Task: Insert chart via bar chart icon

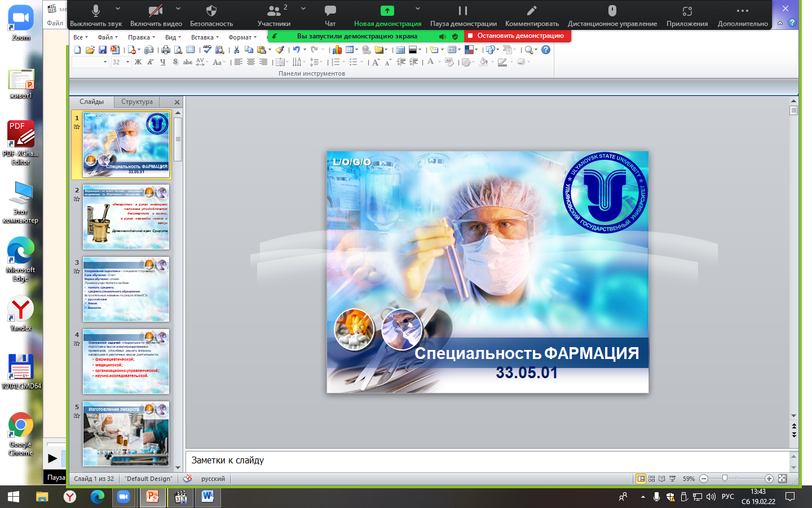Action: point(337,50)
